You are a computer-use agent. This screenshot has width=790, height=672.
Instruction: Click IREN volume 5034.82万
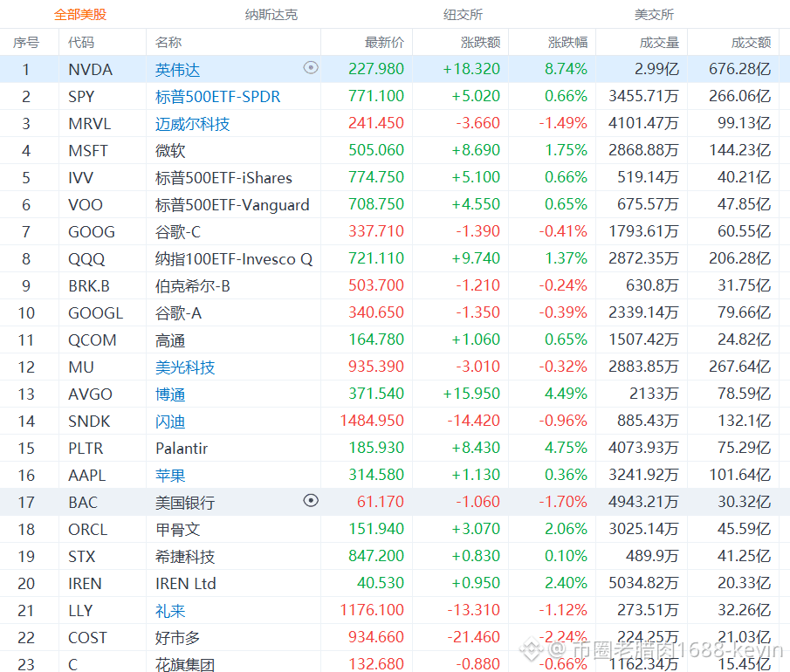point(643,583)
